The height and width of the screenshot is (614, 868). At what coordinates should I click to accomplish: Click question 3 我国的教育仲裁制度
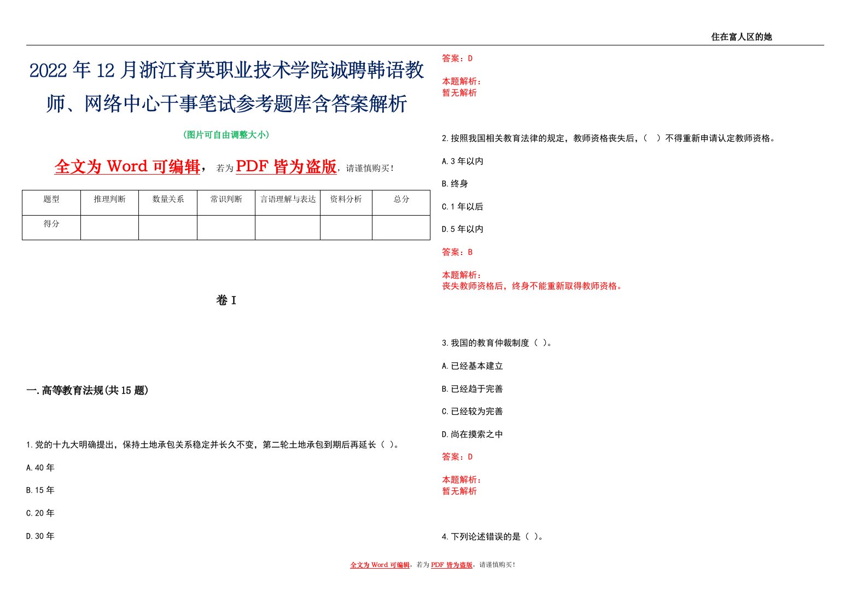click(x=498, y=343)
